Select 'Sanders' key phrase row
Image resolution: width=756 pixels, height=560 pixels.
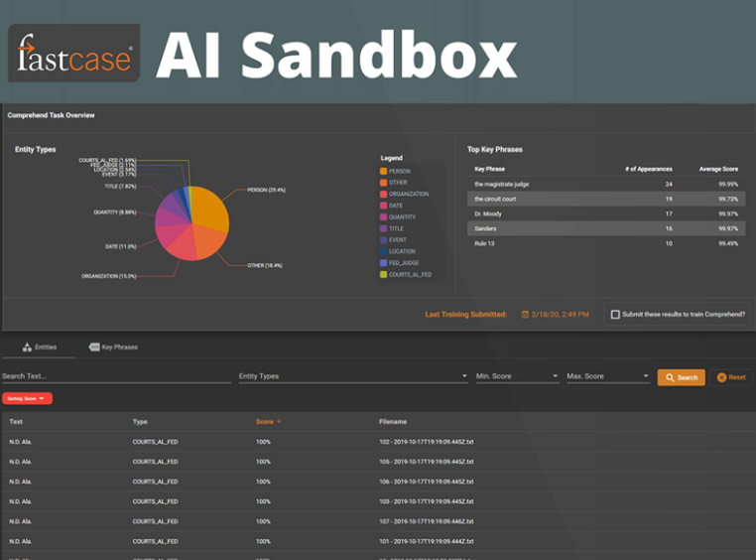click(606, 228)
